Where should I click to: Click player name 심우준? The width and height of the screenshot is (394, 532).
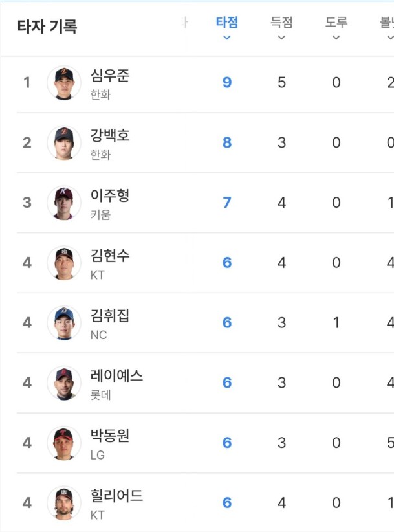(110, 75)
